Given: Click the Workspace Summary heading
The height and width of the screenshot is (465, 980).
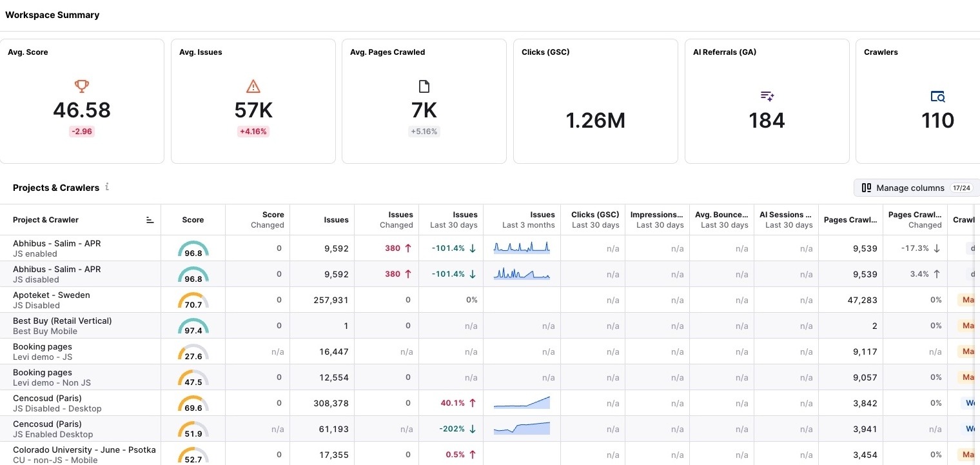Looking at the screenshot, I should point(52,15).
